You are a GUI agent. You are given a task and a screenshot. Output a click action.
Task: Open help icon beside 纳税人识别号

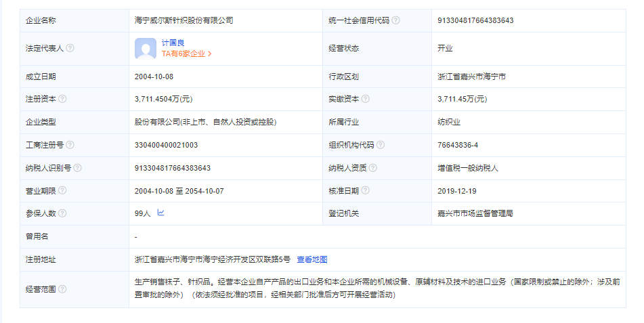pos(78,168)
